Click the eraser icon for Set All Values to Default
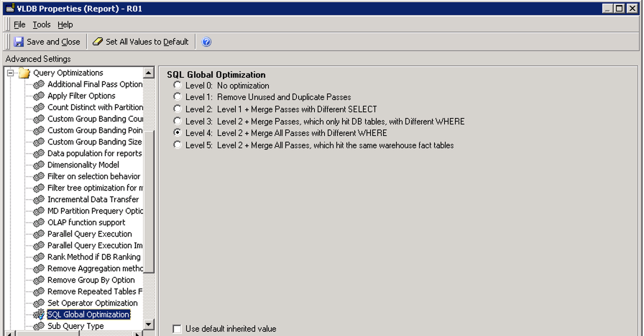This screenshot has width=644, height=336. (x=97, y=42)
